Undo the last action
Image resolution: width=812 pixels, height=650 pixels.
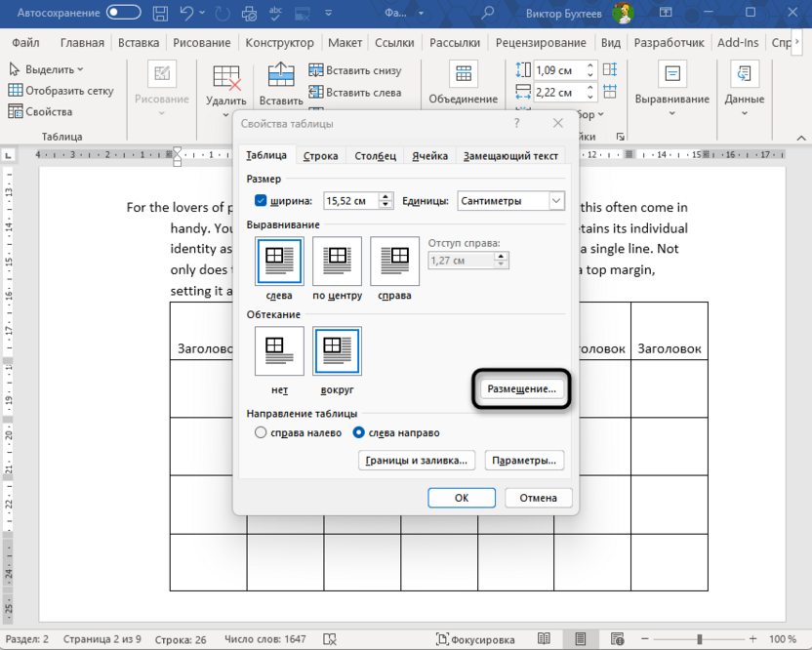[187, 13]
